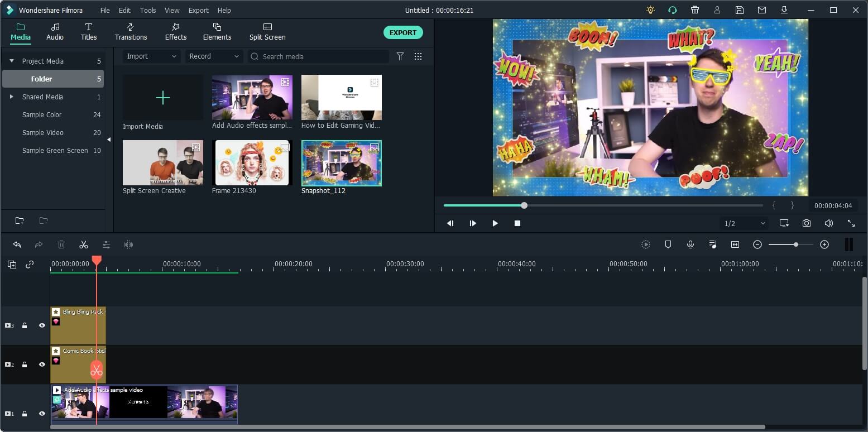Collapse the Project Media tree
Image resolution: width=868 pixels, height=432 pixels.
[x=12, y=61]
